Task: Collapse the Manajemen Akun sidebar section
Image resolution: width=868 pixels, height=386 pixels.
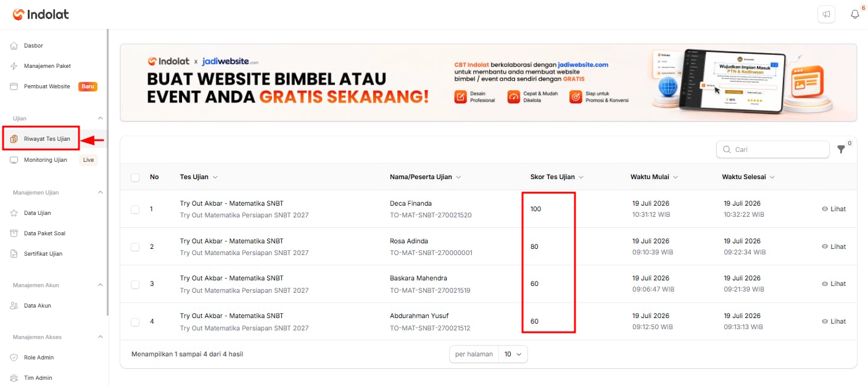Action: click(101, 285)
